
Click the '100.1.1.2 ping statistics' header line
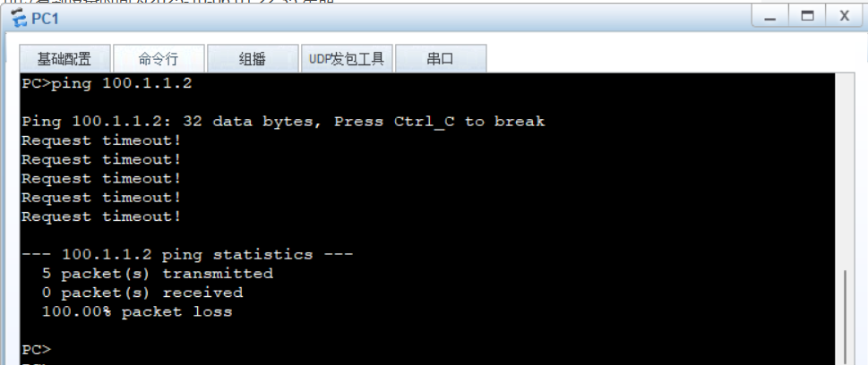point(187,254)
